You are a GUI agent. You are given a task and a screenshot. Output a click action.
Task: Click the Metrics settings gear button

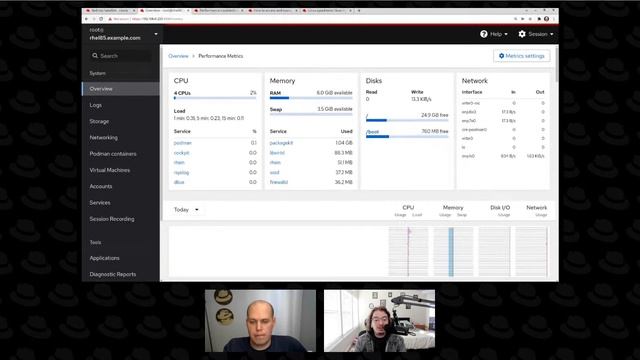(522, 56)
